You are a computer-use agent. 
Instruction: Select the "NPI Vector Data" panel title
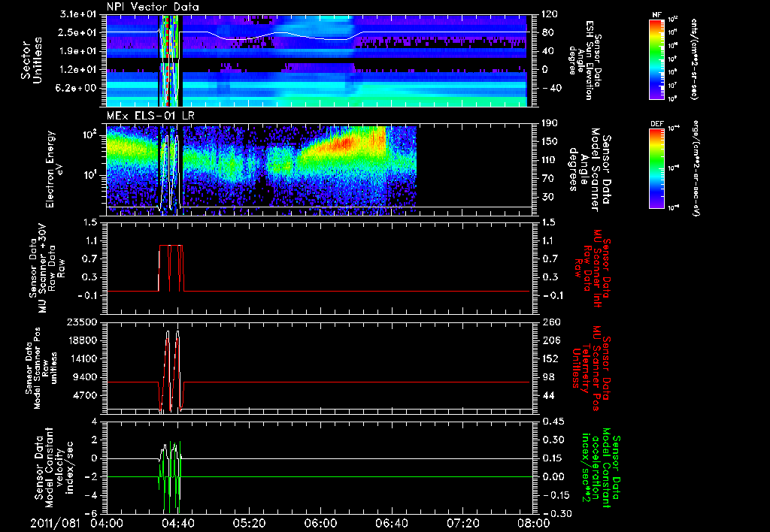[x=153, y=7]
